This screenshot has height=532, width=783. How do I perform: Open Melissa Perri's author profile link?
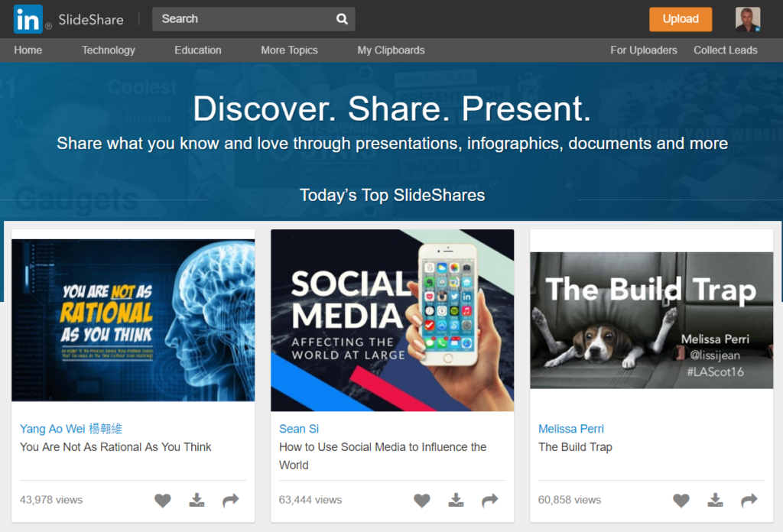[570, 429]
